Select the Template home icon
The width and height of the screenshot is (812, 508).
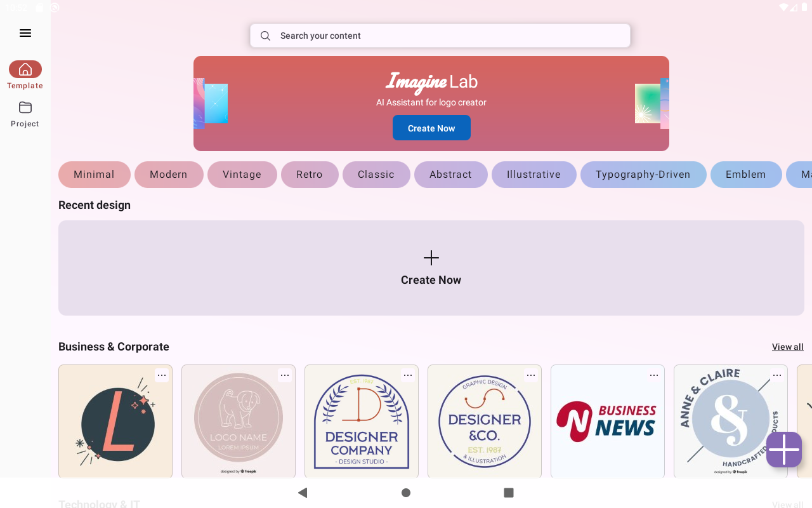point(25,69)
